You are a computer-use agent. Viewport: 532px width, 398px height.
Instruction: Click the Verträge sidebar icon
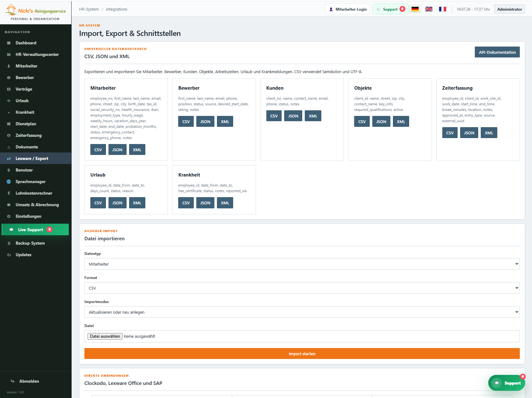(x=9, y=89)
